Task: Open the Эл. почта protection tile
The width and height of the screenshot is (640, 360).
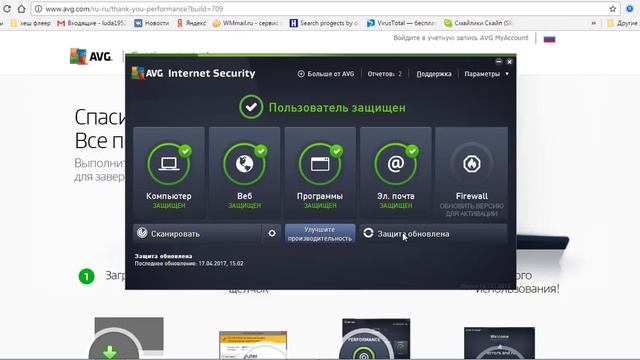Action: (396, 173)
